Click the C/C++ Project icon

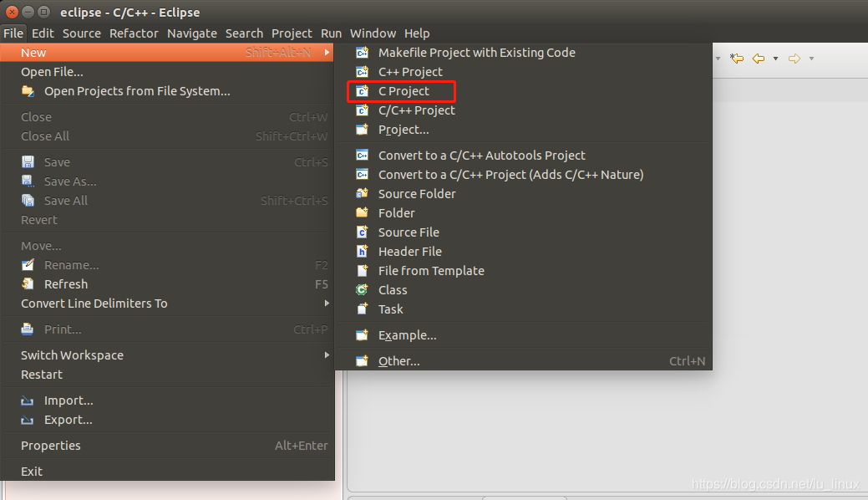click(362, 110)
